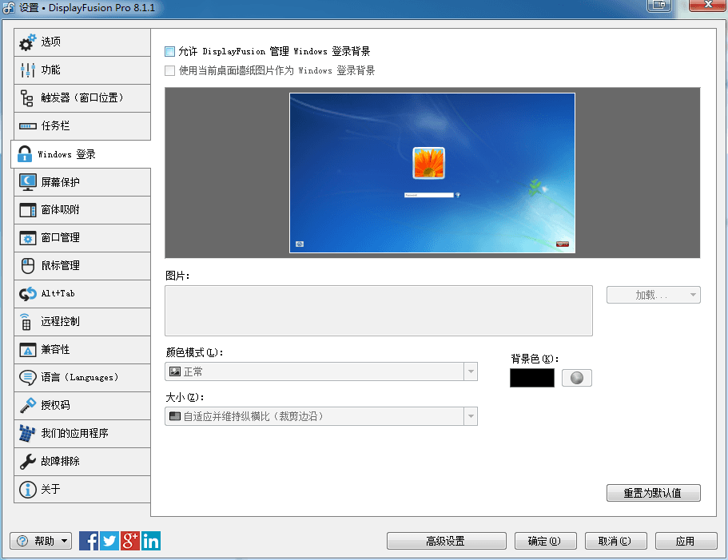Click the trigger tree icon beside 触发器
Image resolution: width=728 pixels, height=560 pixels.
(27, 98)
